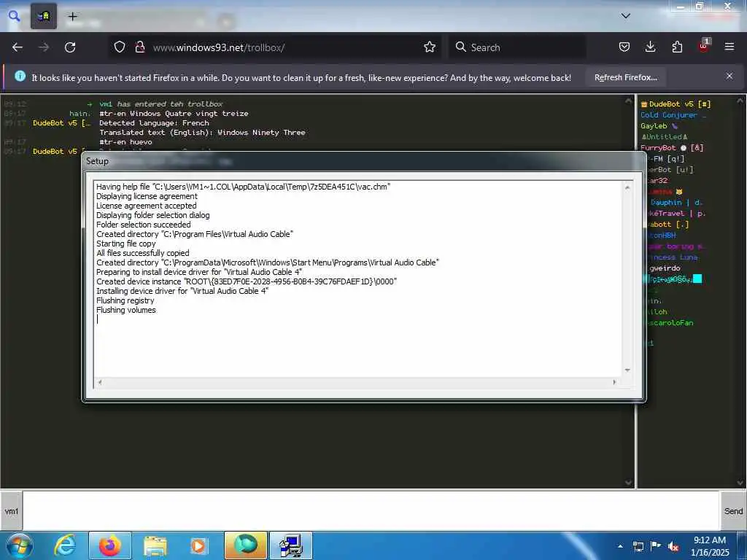The height and width of the screenshot is (560, 747).
Task: Select the active trollbox tab
Action: (44, 16)
